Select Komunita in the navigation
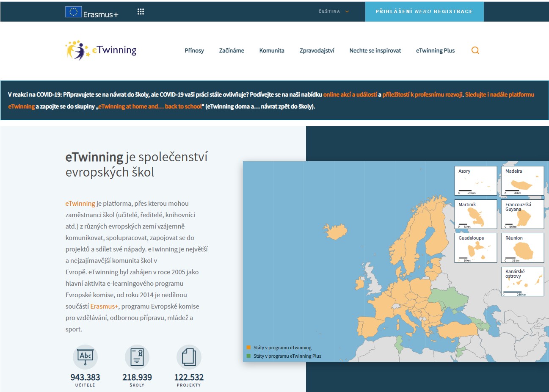Image resolution: width=549 pixels, height=392 pixels. click(272, 50)
